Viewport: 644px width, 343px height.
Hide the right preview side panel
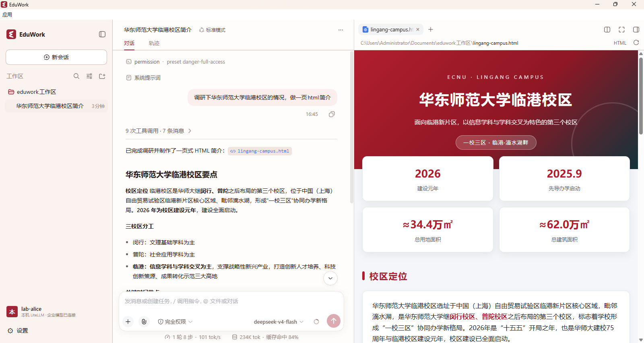point(636,29)
